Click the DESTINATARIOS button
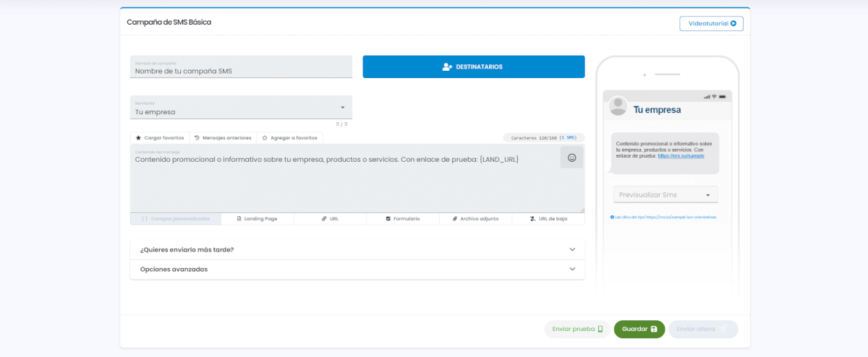The height and width of the screenshot is (357, 868). (x=473, y=66)
